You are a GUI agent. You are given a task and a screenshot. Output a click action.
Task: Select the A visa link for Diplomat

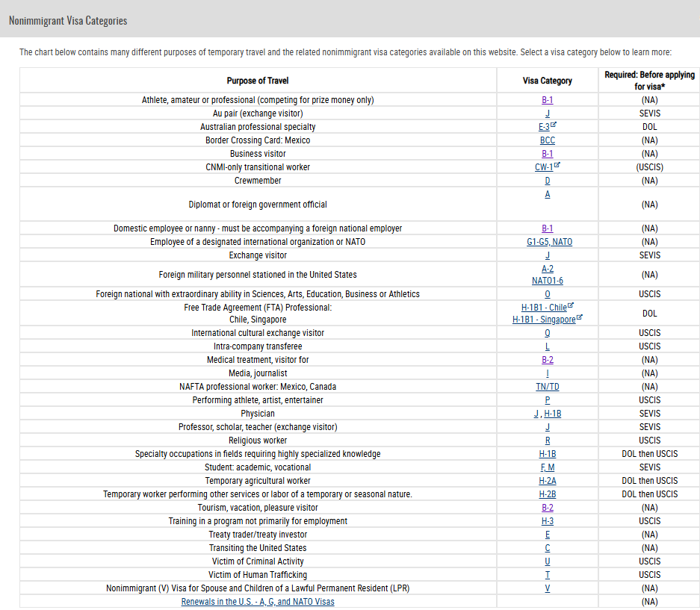point(548,194)
